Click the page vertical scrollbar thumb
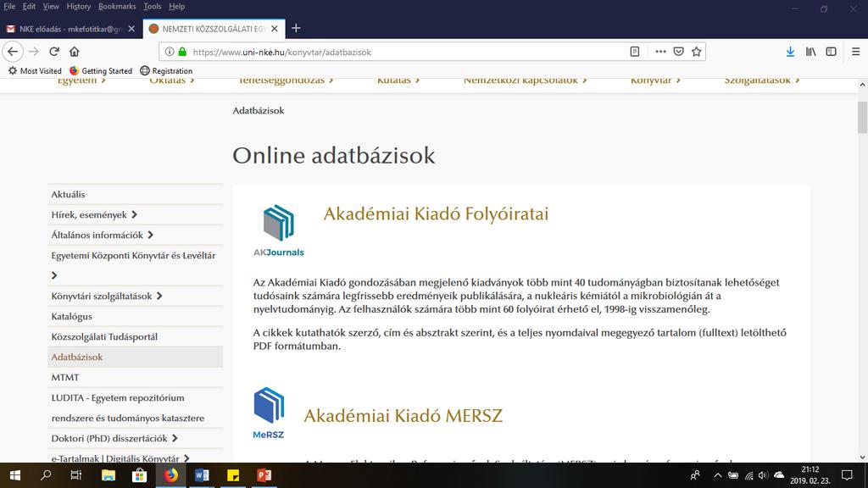 pyautogui.click(x=862, y=117)
